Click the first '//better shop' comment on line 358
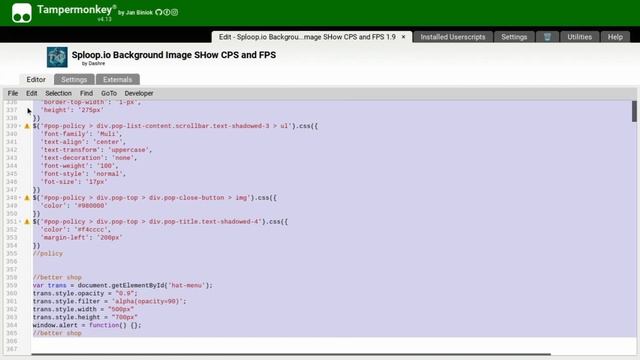 57,278
